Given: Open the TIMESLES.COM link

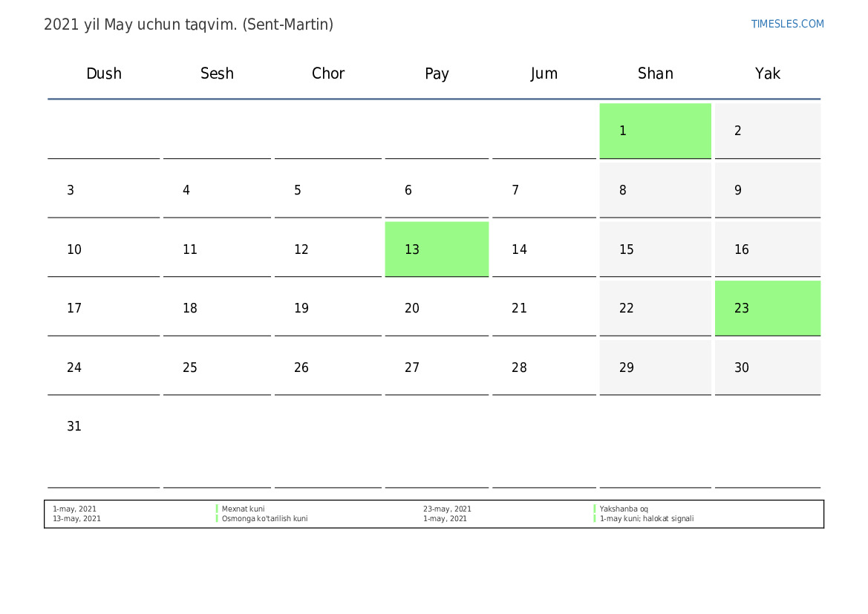Looking at the screenshot, I should [787, 24].
